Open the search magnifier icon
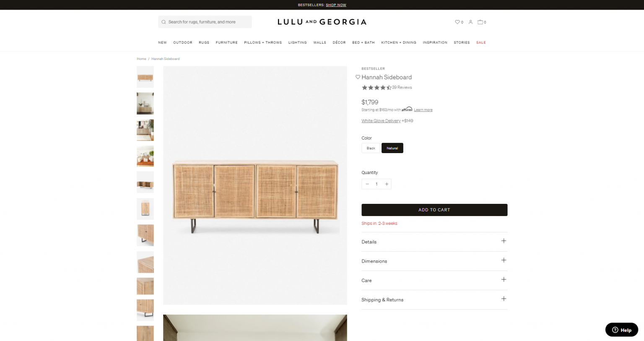 click(x=164, y=21)
